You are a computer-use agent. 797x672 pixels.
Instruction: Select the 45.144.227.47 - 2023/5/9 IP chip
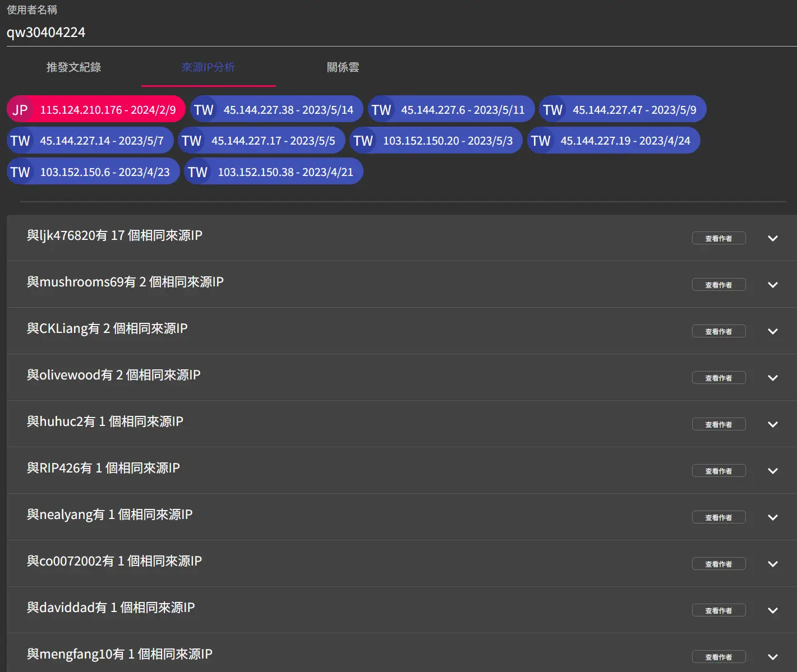634,110
